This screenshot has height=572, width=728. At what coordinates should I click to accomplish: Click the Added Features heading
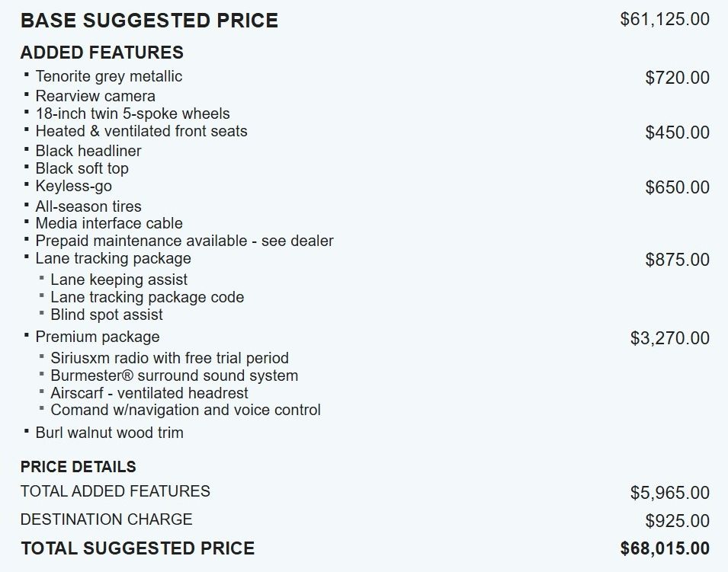point(101,53)
